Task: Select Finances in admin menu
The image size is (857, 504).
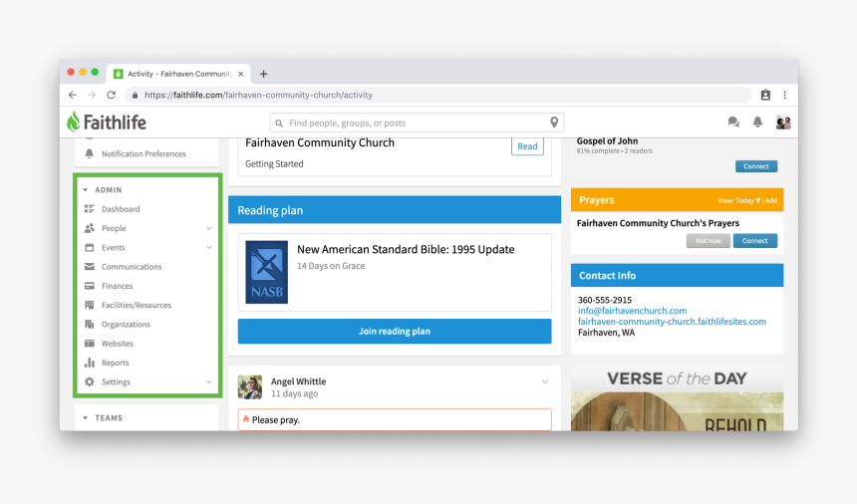Action: pyautogui.click(x=117, y=286)
